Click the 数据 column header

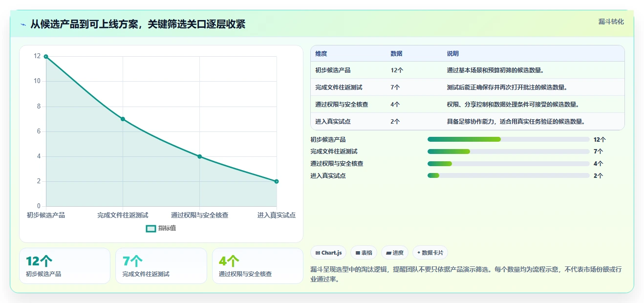tap(396, 54)
